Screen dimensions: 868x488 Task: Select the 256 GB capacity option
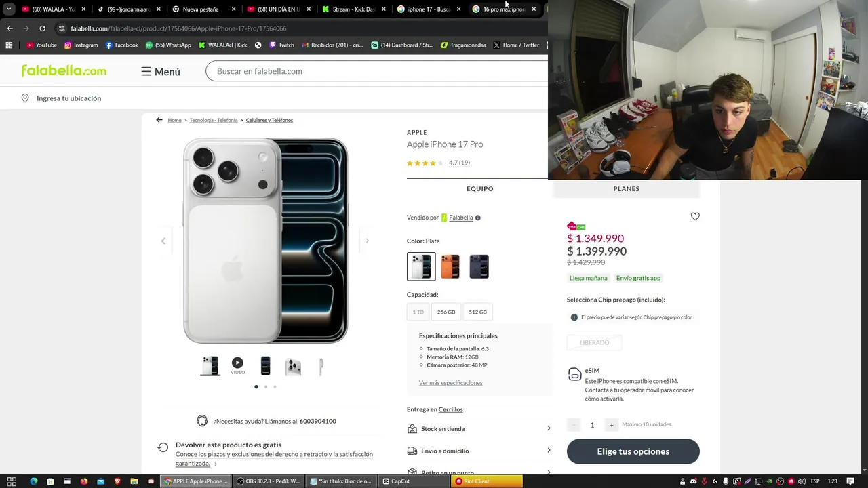pos(446,312)
